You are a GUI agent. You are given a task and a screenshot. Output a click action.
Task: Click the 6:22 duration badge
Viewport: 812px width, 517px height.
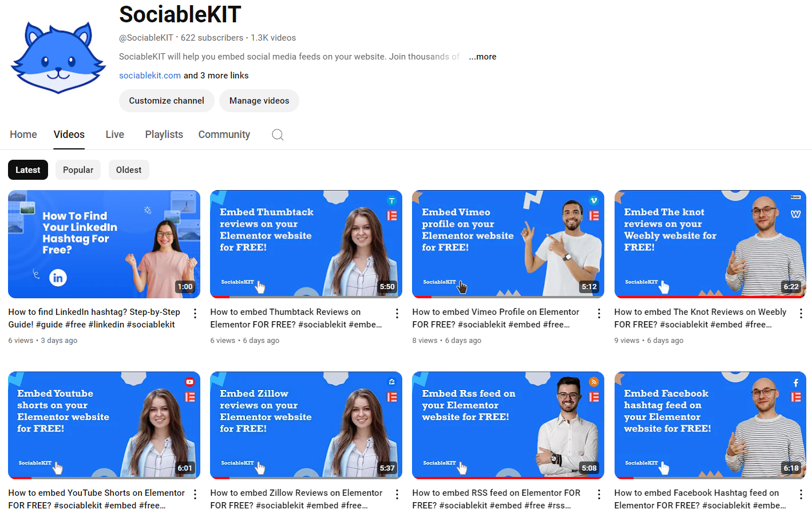click(791, 287)
